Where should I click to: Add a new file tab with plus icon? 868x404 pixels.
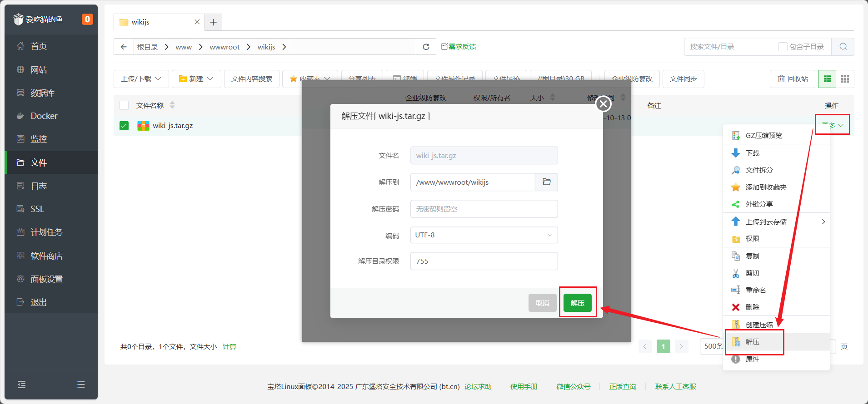213,22
